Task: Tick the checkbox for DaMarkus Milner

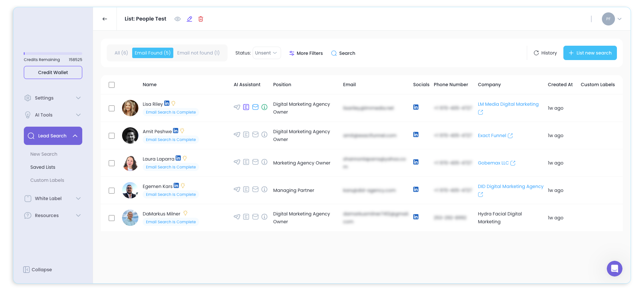Action: click(x=112, y=218)
